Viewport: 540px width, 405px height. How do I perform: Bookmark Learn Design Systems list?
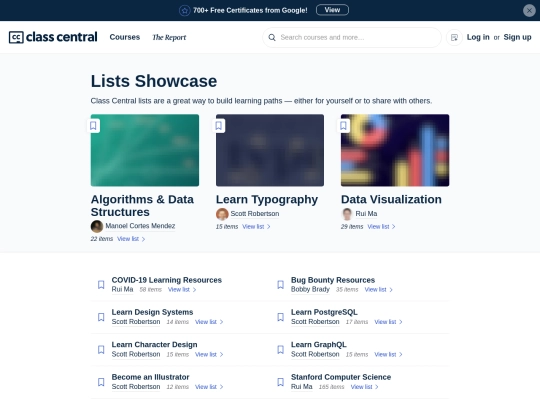pyautogui.click(x=101, y=317)
